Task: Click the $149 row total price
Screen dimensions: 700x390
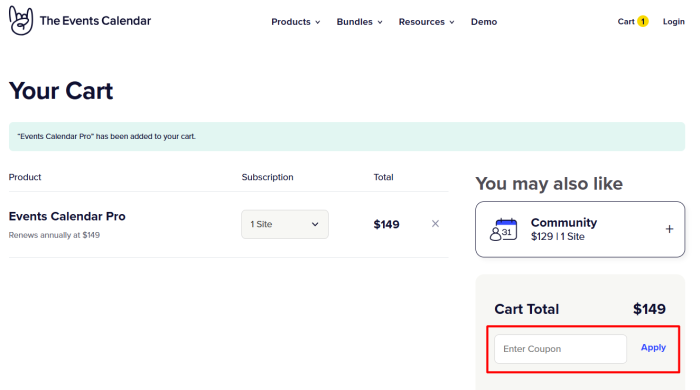Action: 387,224
